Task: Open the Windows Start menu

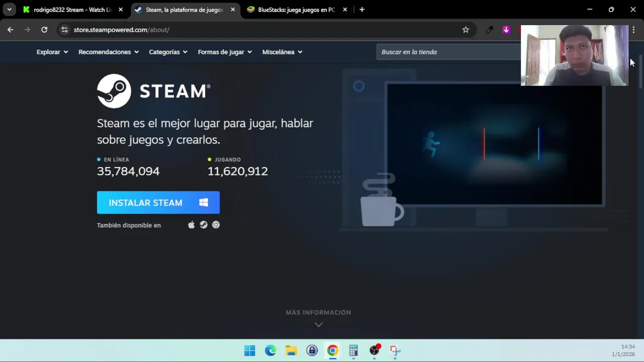Action: click(250, 350)
